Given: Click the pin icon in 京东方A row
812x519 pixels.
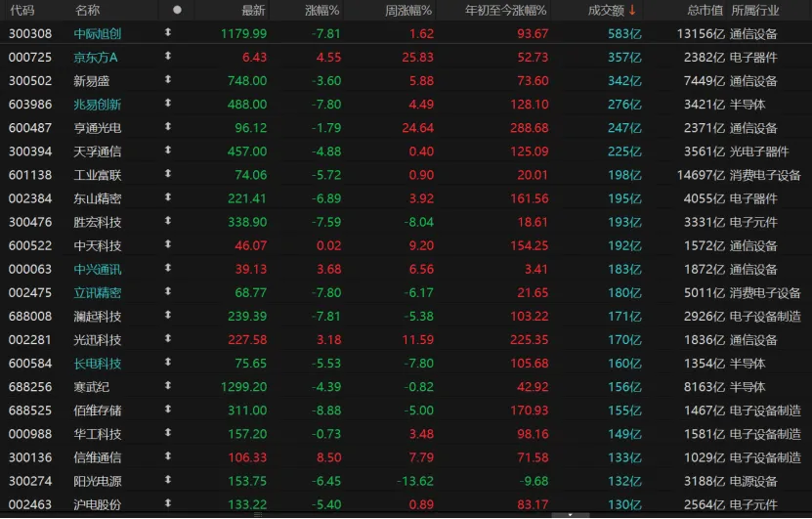Looking at the screenshot, I should (x=168, y=56).
